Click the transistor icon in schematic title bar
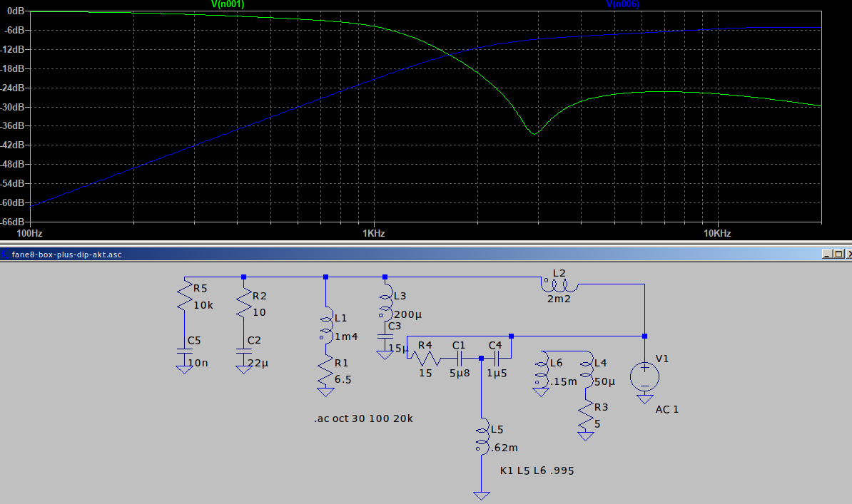Viewport: 852px width, 504px height. (x=6, y=254)
